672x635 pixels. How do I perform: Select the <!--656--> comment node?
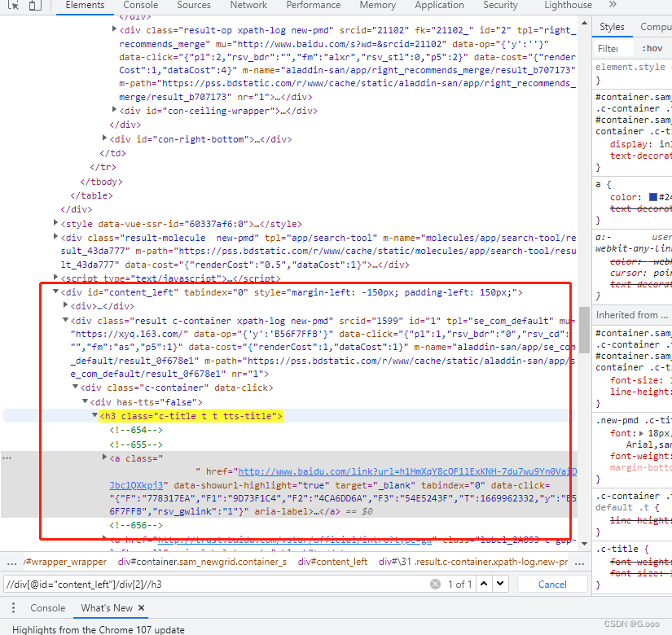(136, 525)
